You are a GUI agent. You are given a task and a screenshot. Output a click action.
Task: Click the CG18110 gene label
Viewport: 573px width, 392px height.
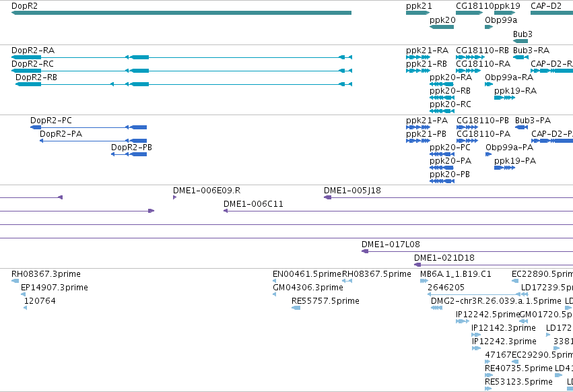click(x=475, y=6)
